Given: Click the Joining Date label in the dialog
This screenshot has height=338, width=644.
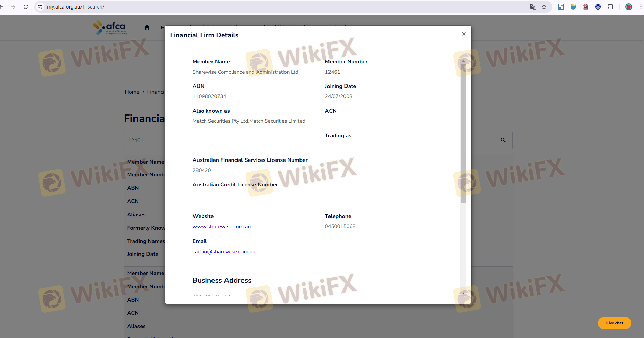Looking at the screenshot, I should [340, 86].
